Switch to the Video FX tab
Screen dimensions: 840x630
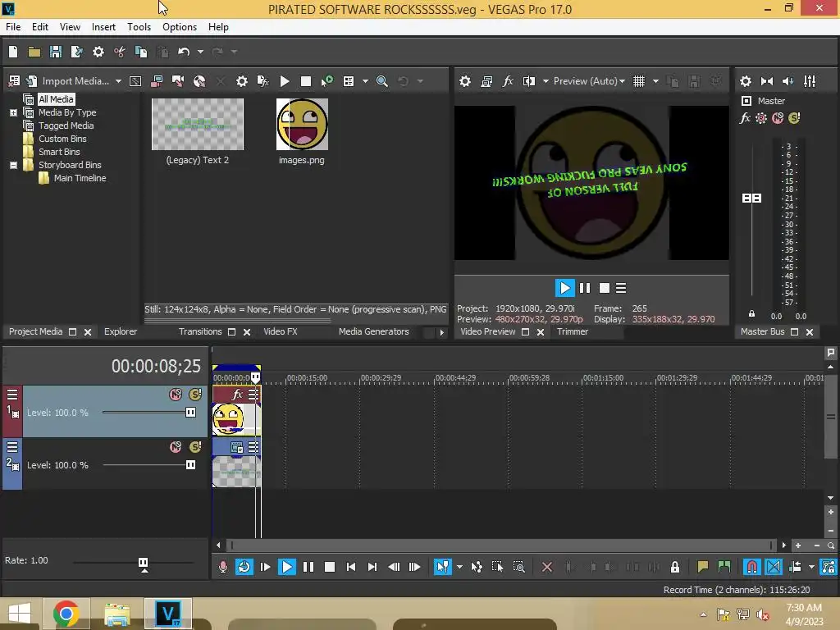(281, 331)
